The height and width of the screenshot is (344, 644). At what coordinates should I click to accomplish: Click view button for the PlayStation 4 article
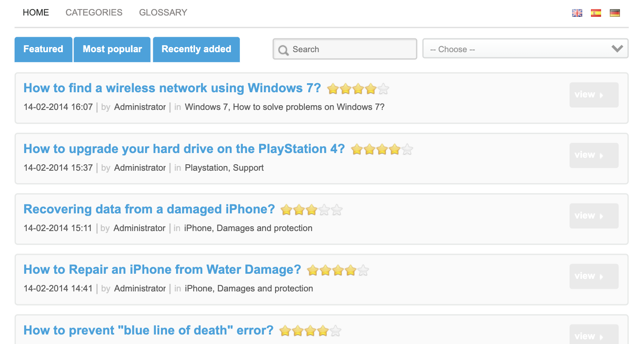(x=594, y=155)
